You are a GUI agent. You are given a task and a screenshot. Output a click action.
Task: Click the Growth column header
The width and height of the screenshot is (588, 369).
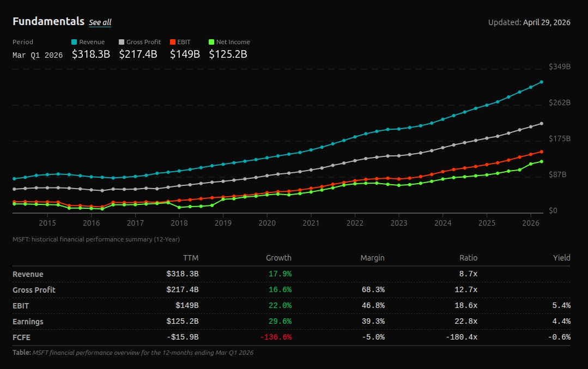tap(278, 258)
